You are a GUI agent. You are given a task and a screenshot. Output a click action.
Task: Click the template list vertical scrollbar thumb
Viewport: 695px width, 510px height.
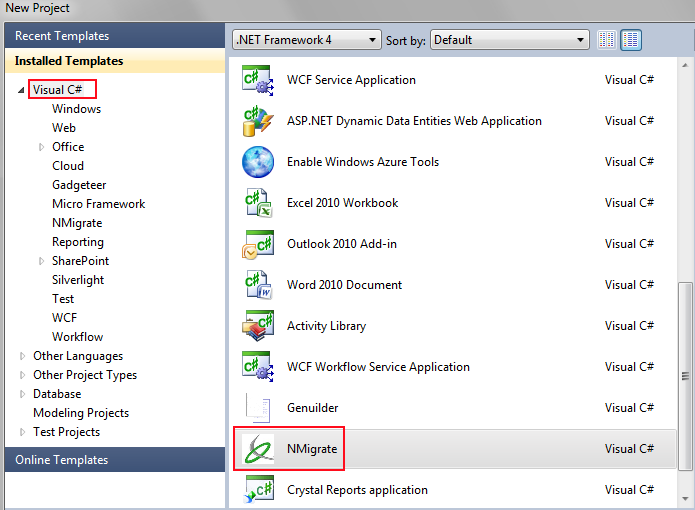(685, 376)
